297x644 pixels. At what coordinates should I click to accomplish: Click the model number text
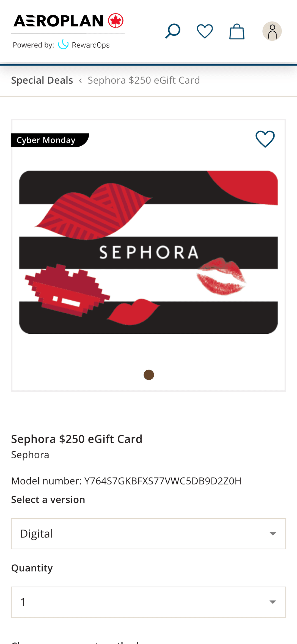(126, 481)
